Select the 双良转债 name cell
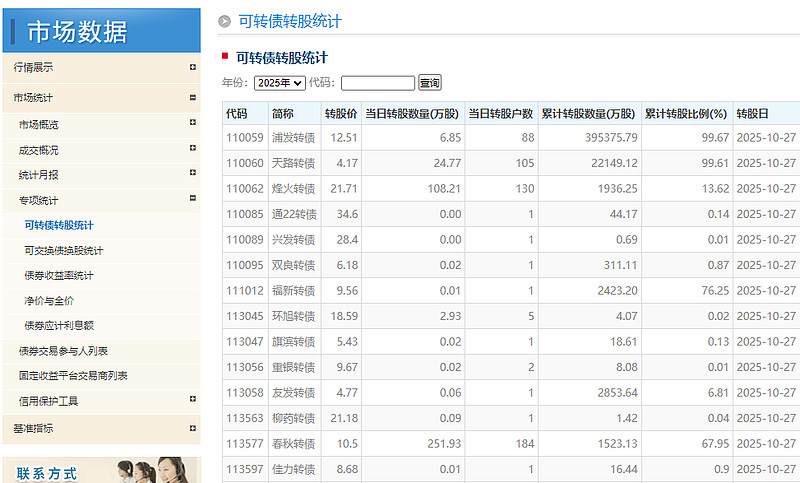The height and width of the screenshot is (483, 800). point(293,265)
